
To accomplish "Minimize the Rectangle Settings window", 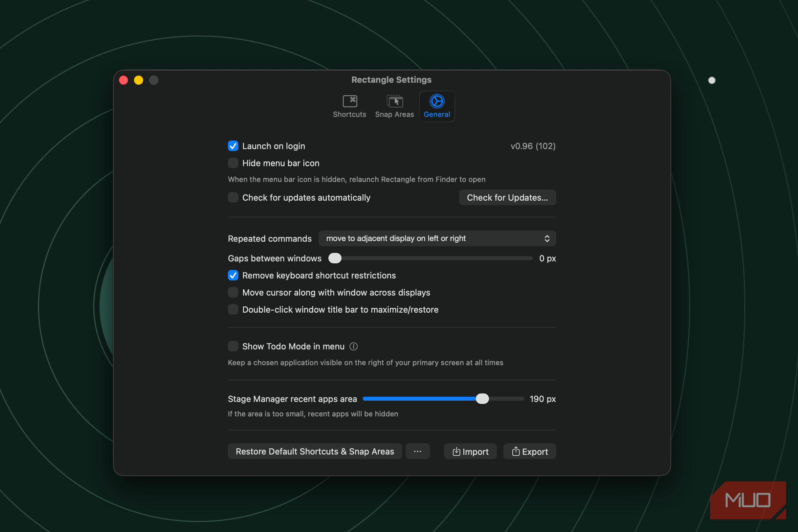I will 139,80.
